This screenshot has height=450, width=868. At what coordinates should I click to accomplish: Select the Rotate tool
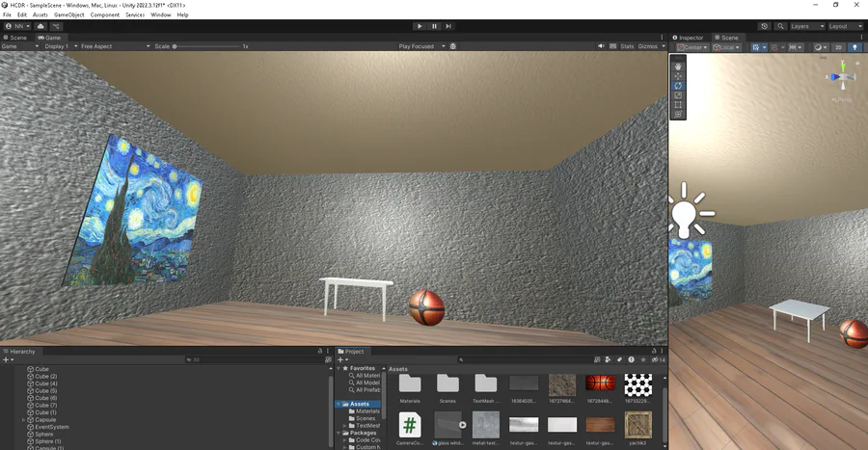pos(678,86)
